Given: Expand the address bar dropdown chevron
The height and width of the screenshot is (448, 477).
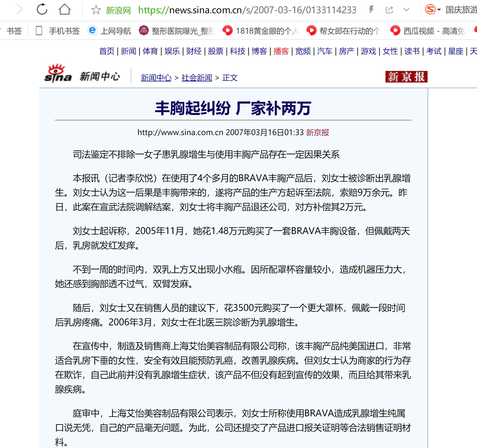Looking at the screenshot, I should tap(406, 10).
